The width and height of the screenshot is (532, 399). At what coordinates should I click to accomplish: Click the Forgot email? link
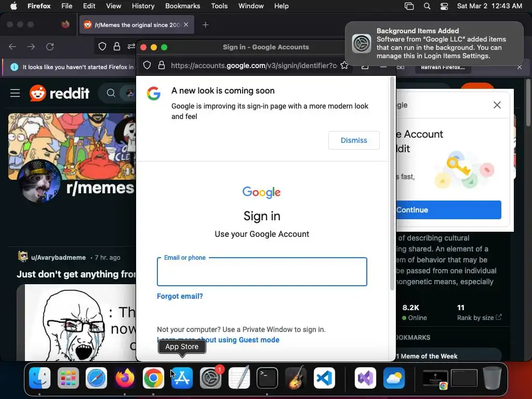pyautogui.click(x=180, y=296)
